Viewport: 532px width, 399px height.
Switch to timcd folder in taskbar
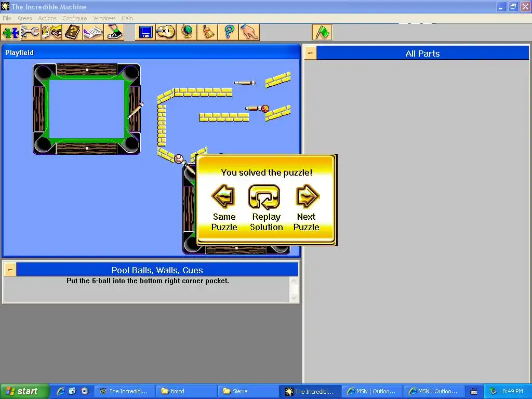pyautogui.click(x=187, y=391)
